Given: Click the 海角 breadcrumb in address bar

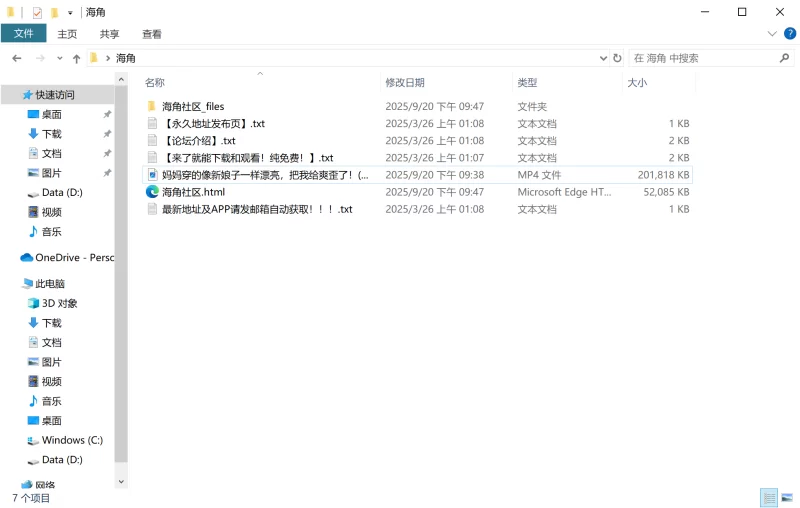Looking at the screenshot, I should (126, 58).
